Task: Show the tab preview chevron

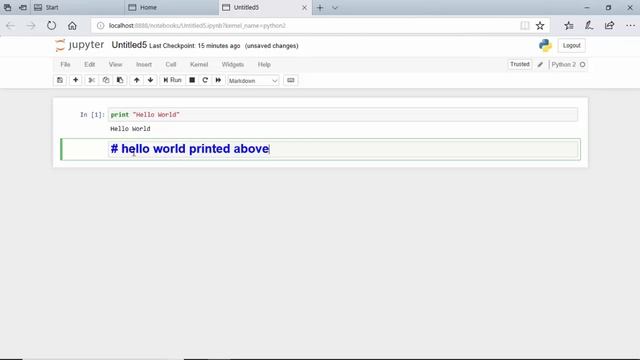Action: [335, 7]
